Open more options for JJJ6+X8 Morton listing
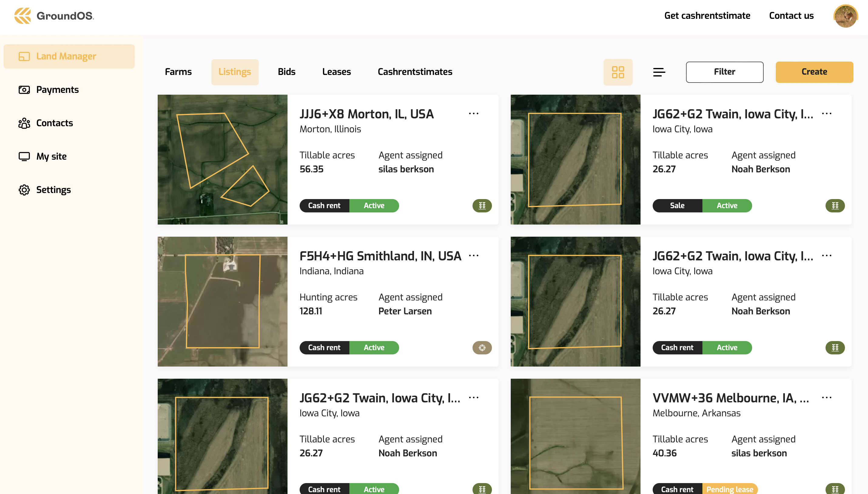The width and height of the screenshot is (868, 494). tap(473, 113)
